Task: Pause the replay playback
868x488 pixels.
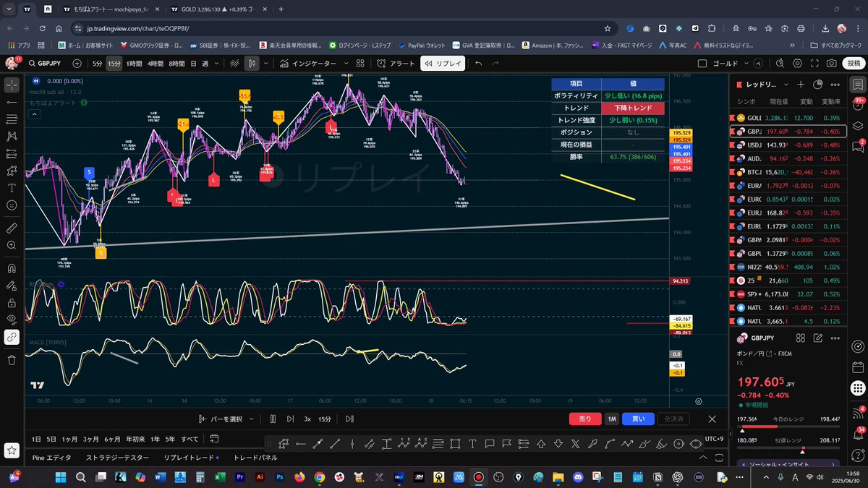Action: pos(273,419)
